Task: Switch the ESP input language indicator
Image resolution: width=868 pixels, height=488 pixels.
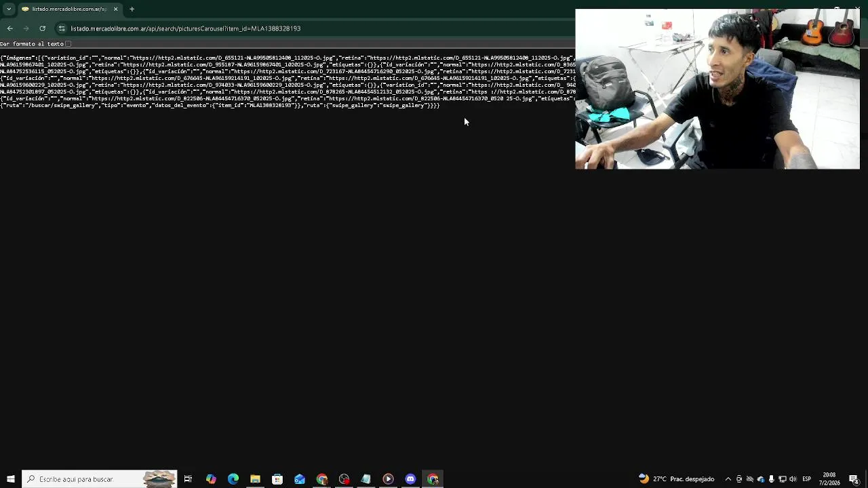Action: pos(807,479)
